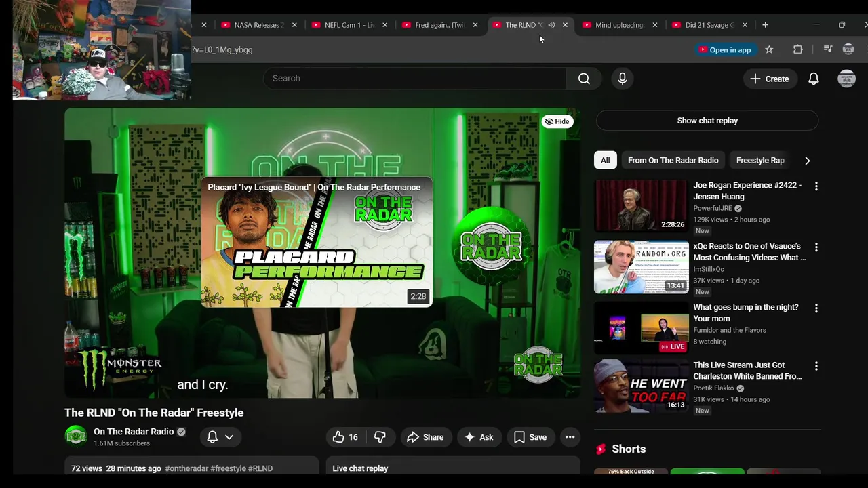Select the All filter chip
This screenshot has height=488, width=868.
click(x=605, y=161)
